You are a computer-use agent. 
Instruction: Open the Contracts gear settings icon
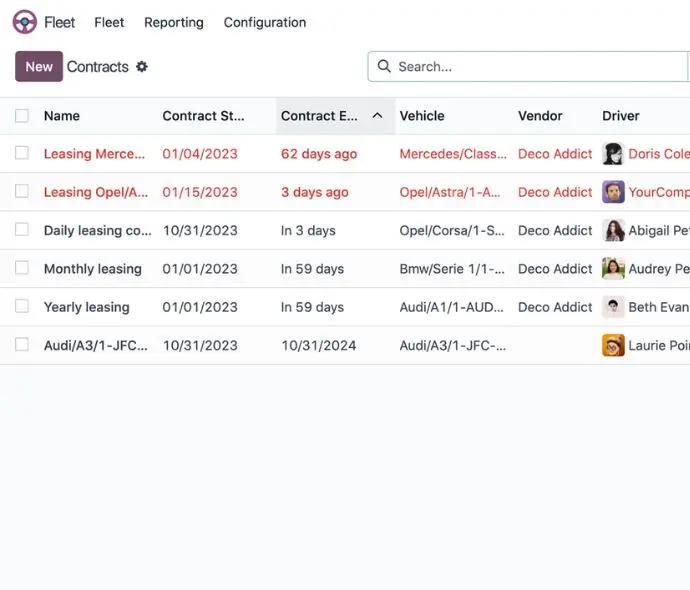pyautogui.click(x=142, y=67)
